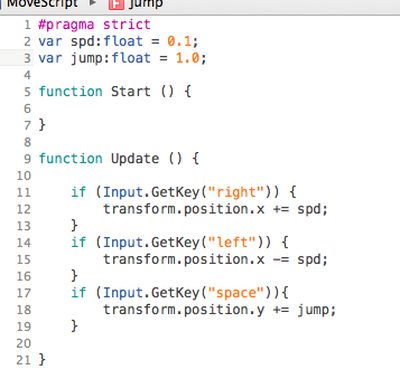Click the 'var' keyword on line 3

click(x=50, y=59)
